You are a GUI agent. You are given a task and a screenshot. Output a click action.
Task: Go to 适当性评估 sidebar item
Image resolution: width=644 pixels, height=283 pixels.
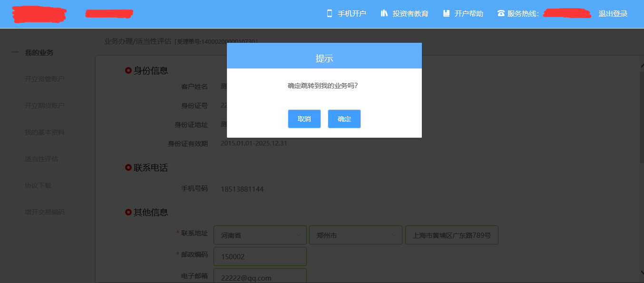41,159
